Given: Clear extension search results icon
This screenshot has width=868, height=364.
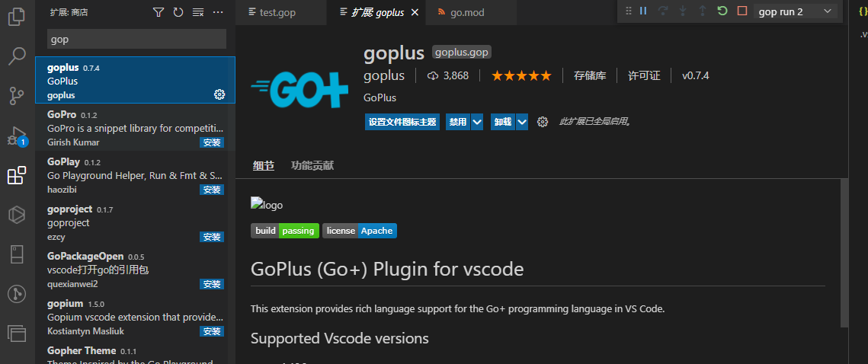Looking at the screenshot, I should [x=198, y=11].
